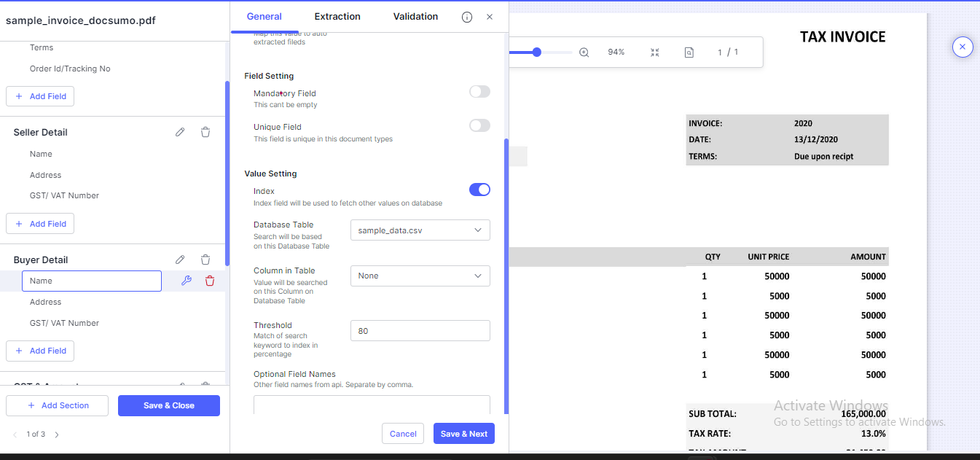Enable the Unique Field toggle

click(479, 125)
